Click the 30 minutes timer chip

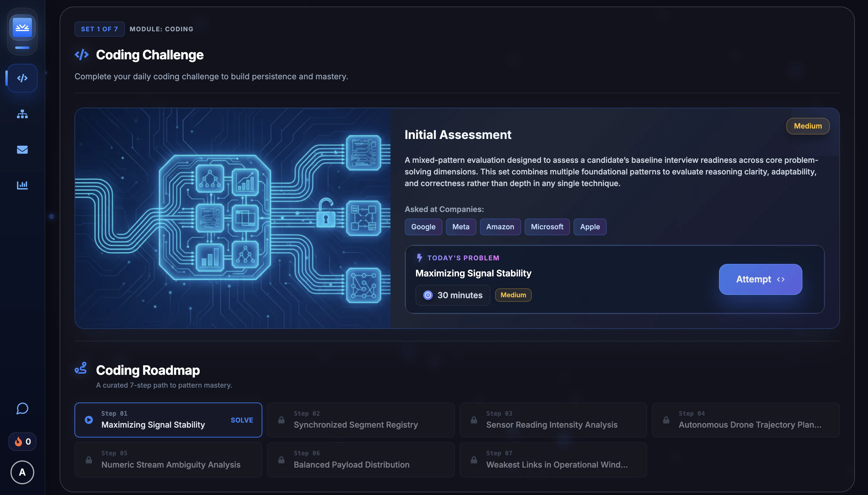(x=452, y=295)
